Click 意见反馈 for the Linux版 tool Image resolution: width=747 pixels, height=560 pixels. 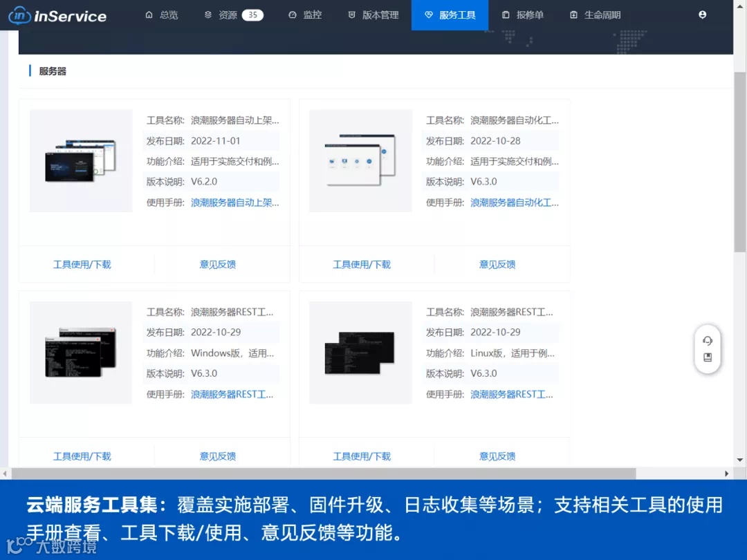(x=497, y=456)
